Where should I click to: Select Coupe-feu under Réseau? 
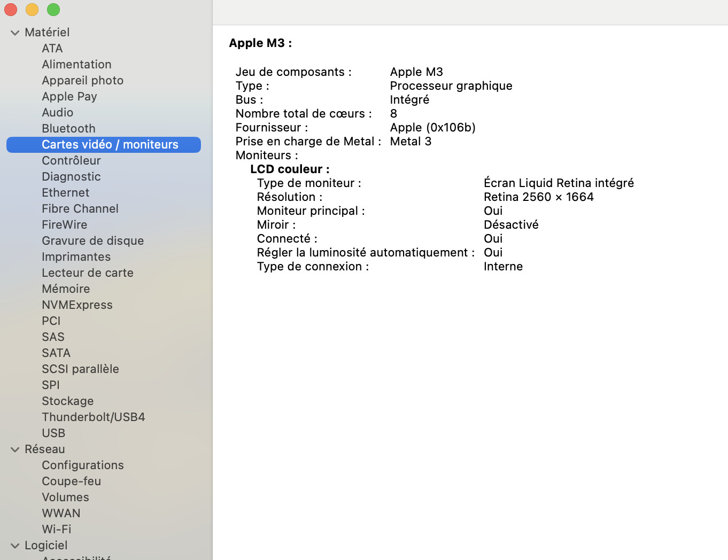tap(71, 481)
